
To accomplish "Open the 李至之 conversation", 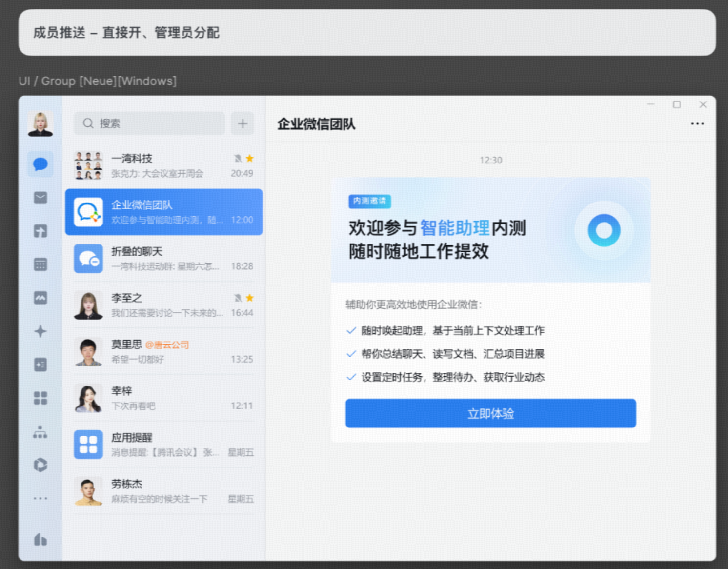I will pyautogui.click(x=164, y=305).
